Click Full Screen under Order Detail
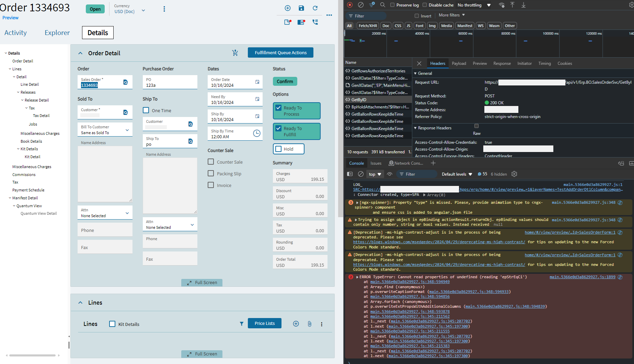 coord(202,283)
